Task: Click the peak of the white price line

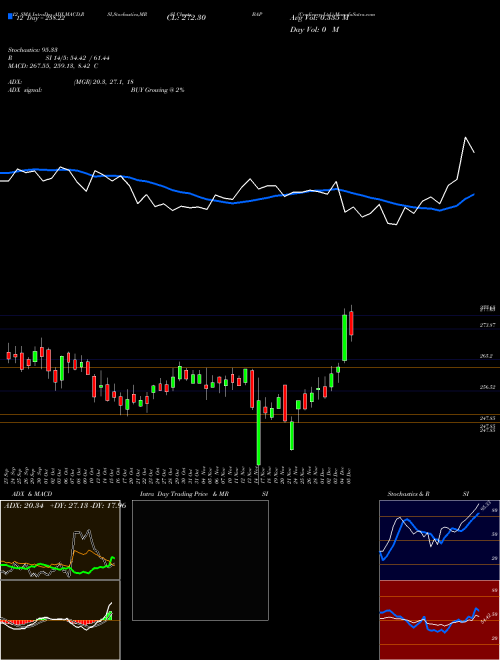Action: pos(465,138)
